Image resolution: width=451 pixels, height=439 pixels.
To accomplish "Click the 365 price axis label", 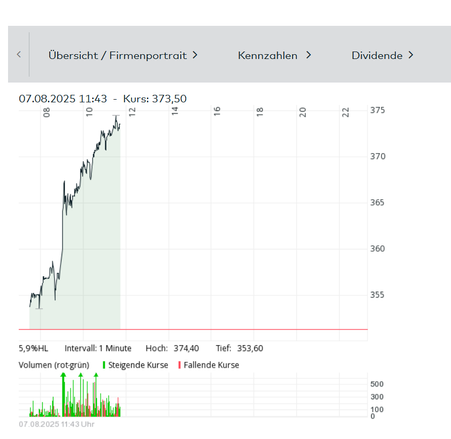I will coord(377,203).
